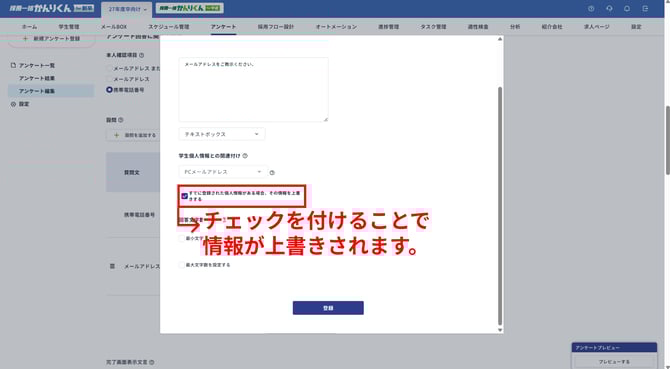Select アンケート編集 in sidebar
The width and height of the screenshot is (670, 369).
[51, 91]
